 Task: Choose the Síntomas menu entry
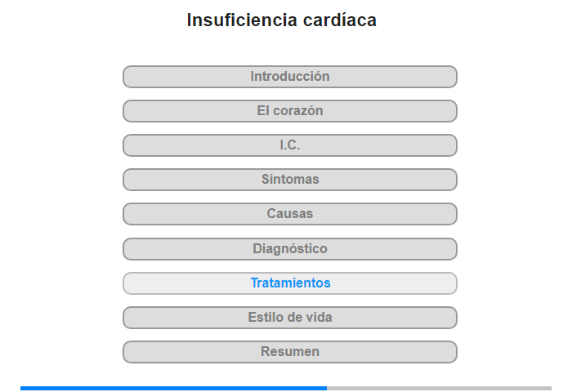289,180
